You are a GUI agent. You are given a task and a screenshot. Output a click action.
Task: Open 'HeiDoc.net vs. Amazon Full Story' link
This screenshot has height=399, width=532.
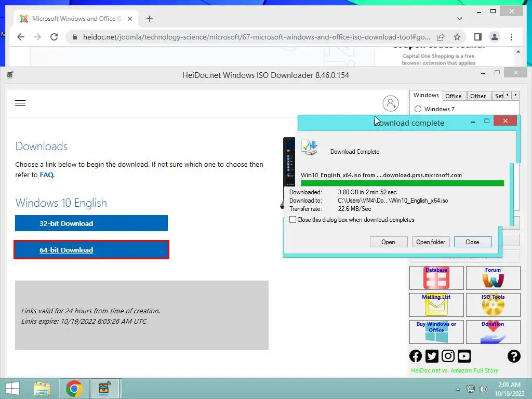455,370
